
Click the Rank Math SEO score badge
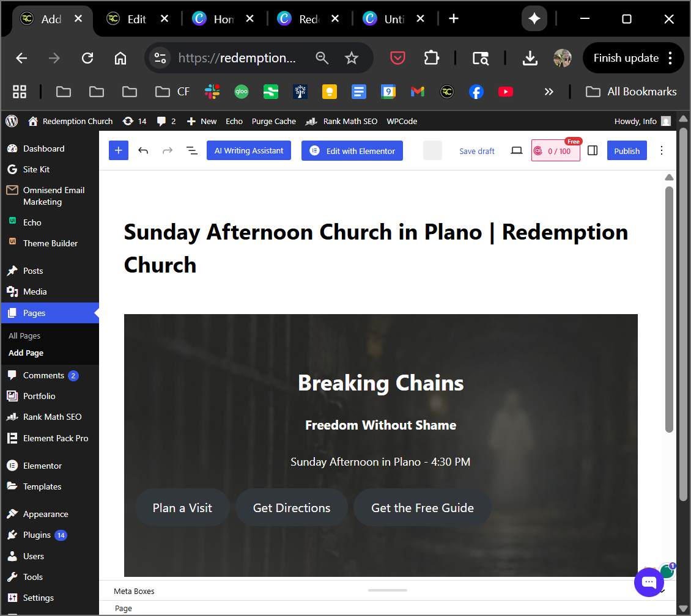[555, 151]
